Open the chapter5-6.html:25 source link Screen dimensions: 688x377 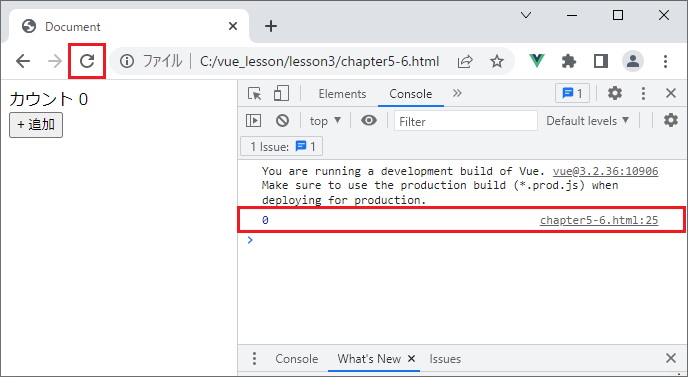[x=598, y=220]
